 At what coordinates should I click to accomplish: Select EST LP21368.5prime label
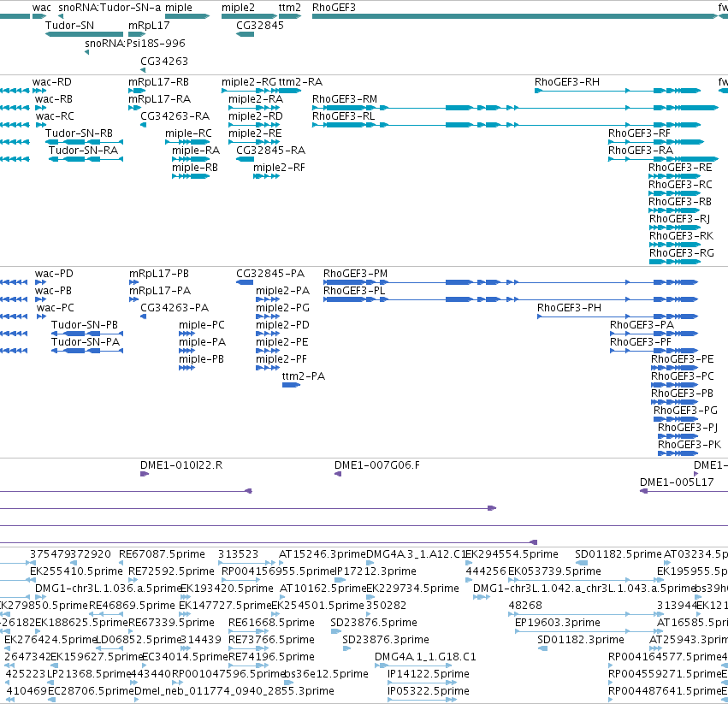(x=90, y=674)
